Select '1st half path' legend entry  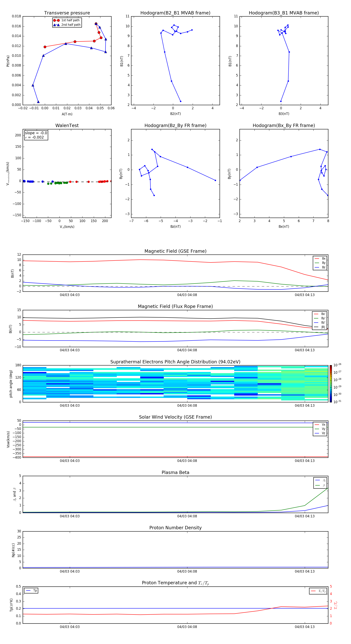tap(67, 20)
